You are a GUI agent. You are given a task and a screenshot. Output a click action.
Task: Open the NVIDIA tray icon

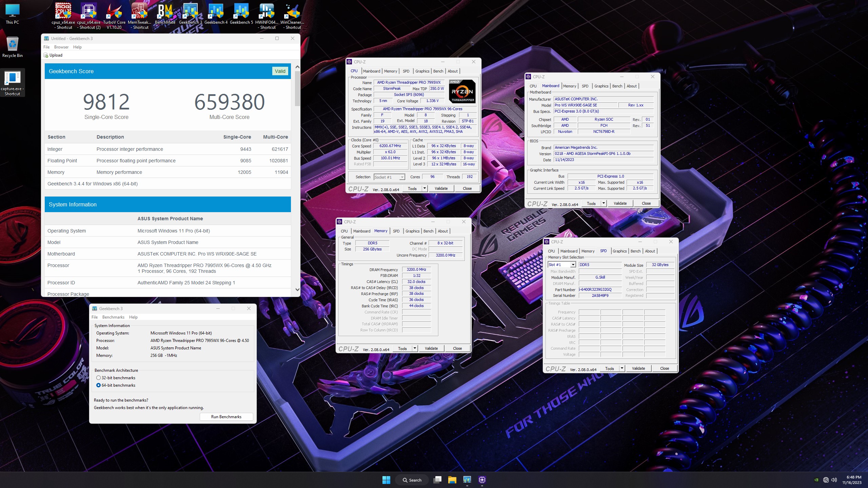(x=816, y=480)
